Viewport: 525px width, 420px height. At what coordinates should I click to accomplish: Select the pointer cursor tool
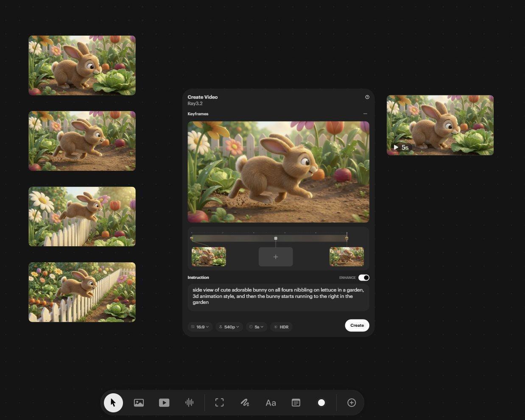(113, 403)
